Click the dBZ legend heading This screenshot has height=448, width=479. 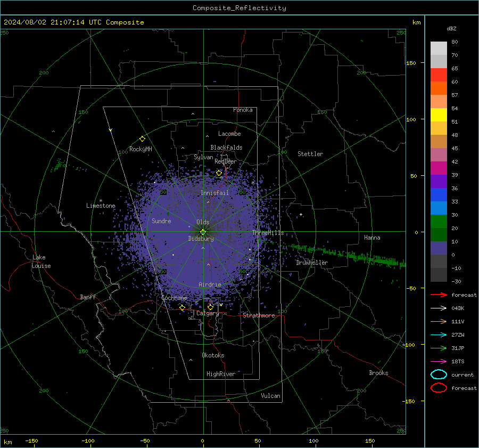[451, 28]
